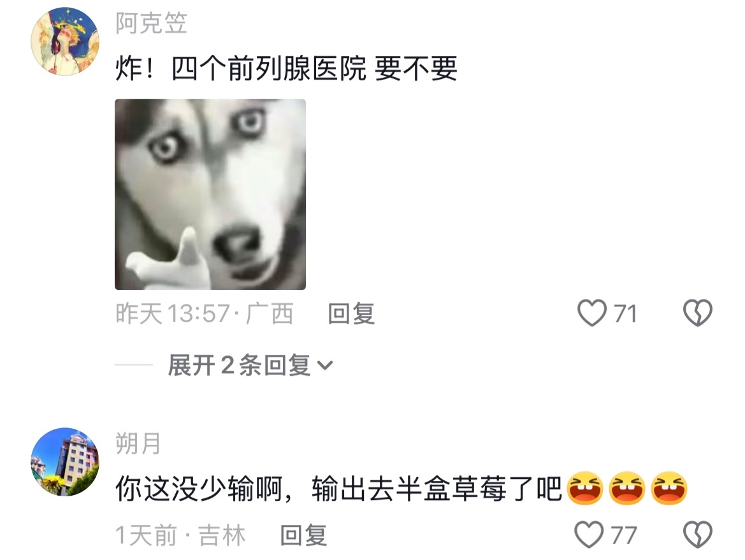This screenshot has width=745, height=560.
Task: Dislike 阿克笠's comment with broken heart
Action: click(697, 313)
